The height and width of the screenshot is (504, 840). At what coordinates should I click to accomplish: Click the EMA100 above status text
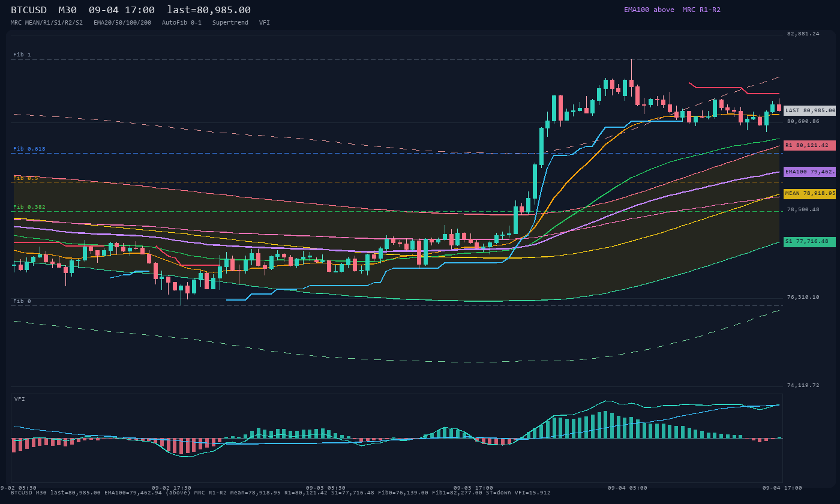pyautogui.click(x=649, y=10)
